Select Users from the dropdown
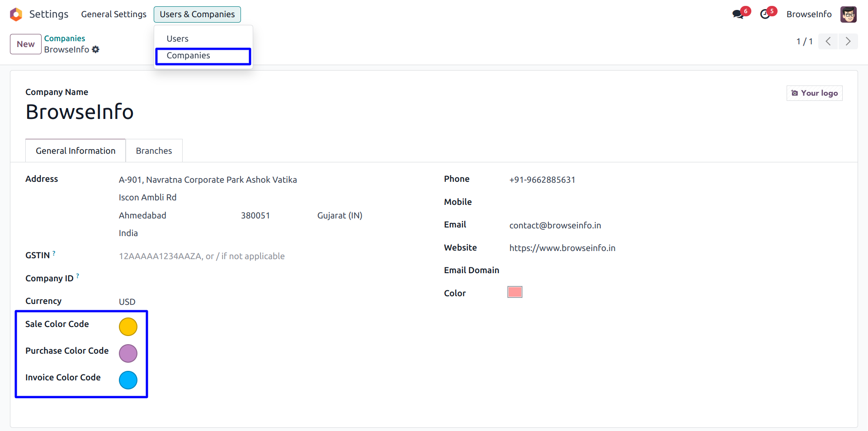This screenshot has height=431, width=868. tap(203, 39)
